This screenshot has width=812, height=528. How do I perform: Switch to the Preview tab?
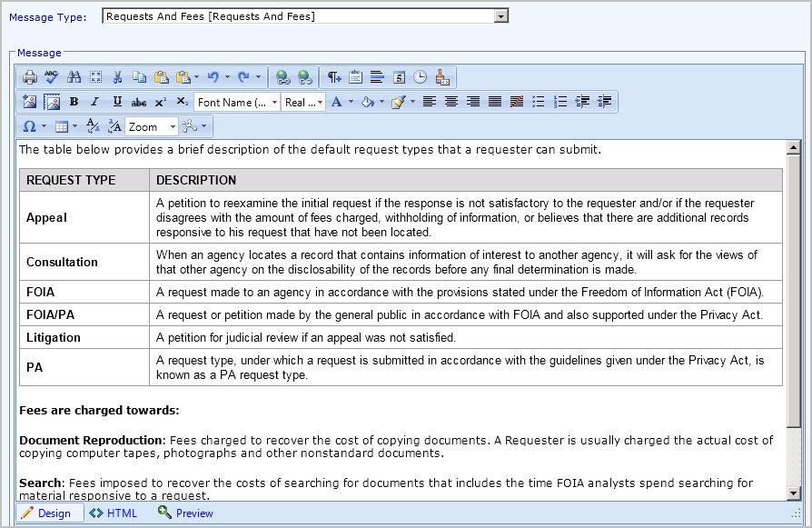(x=186, y=513)
